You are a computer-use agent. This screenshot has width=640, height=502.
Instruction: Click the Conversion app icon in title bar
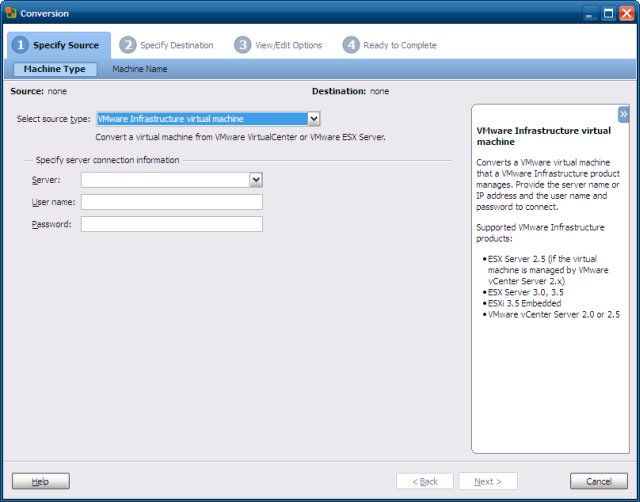coord(11,13)
